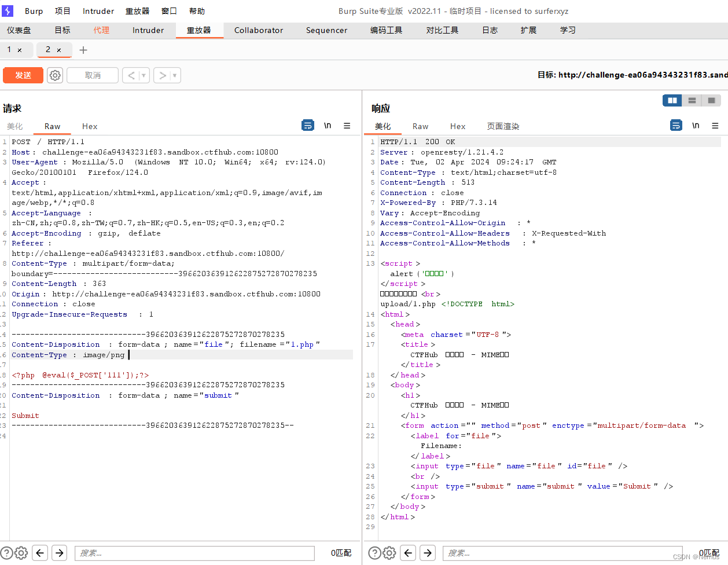Open request search settings gear icon
Image resolution: width=728 pixels, height=565 pixels.
pyautogui.click(x=21, y=553)
